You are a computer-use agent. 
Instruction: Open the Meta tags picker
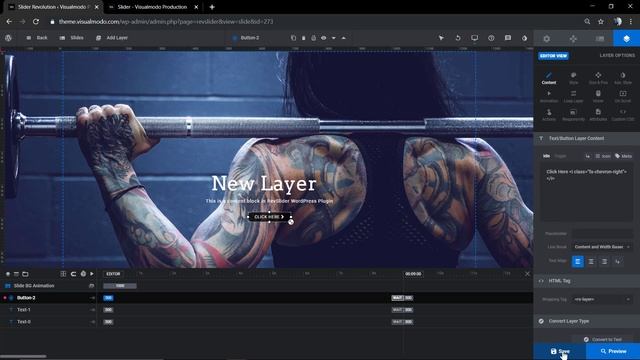tap(624, 156)
